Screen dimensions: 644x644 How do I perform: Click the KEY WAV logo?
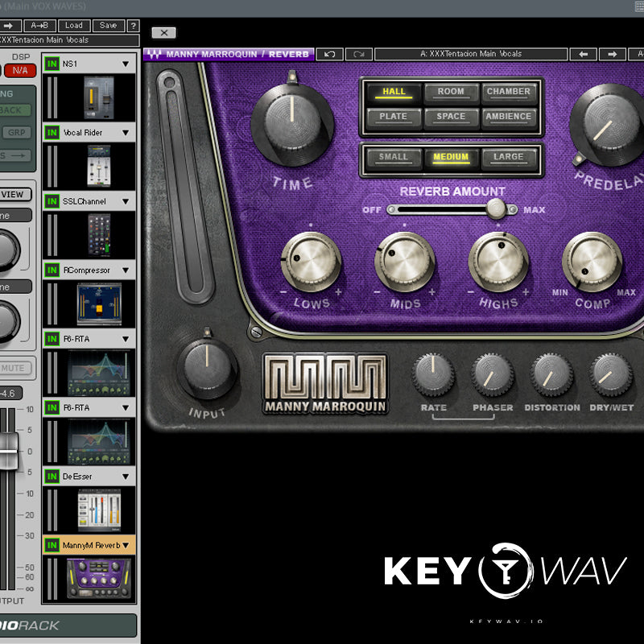506,571
